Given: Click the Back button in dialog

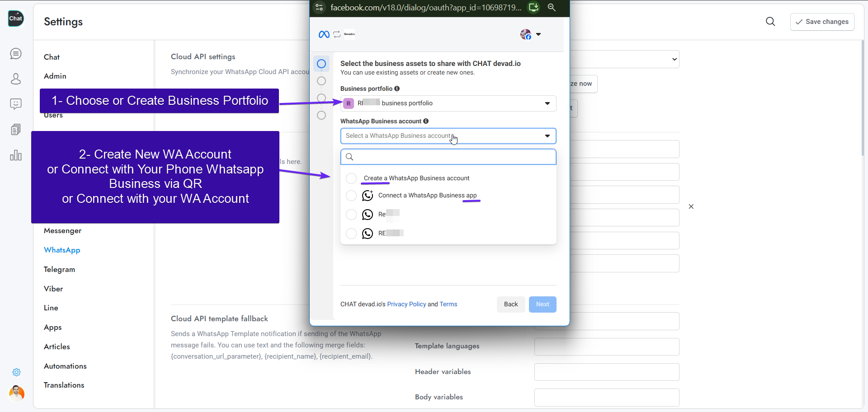Looking at the screenshot, I should (511, 304).
